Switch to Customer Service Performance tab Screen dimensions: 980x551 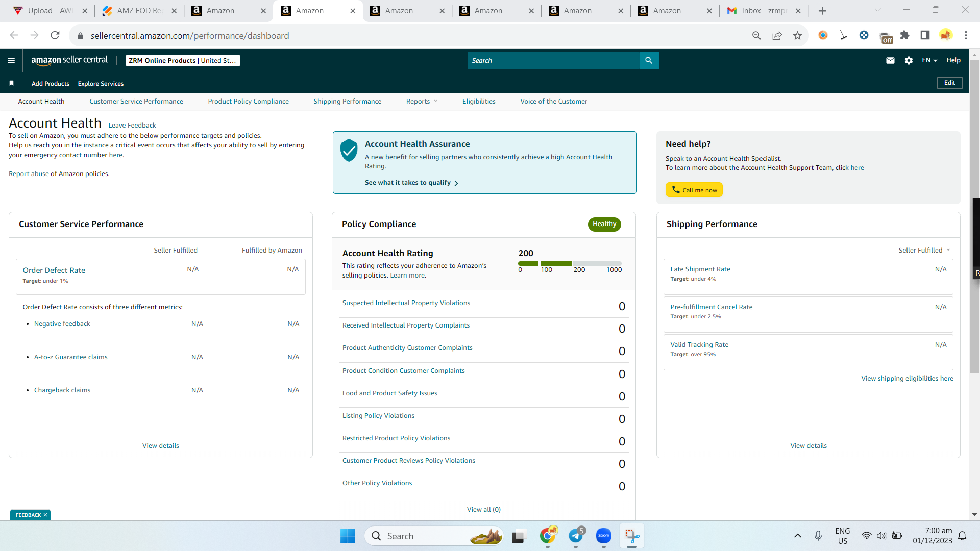[136, 102]
